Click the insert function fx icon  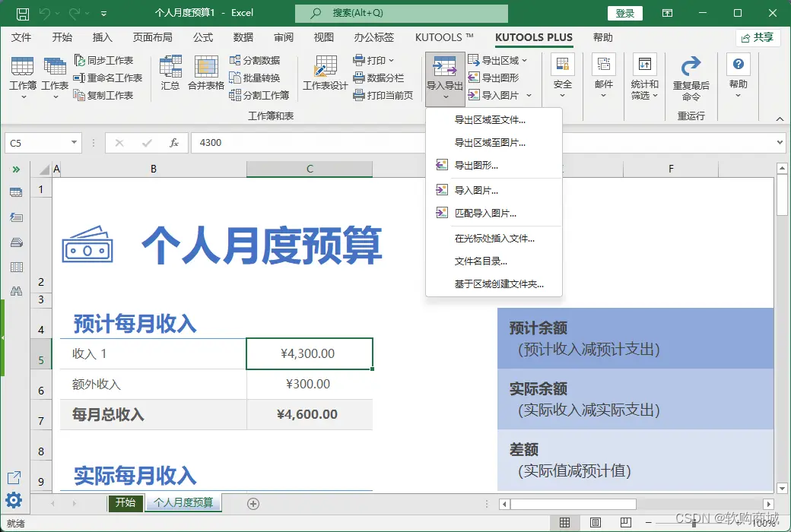pyautogui.click(x=174, y=143)
